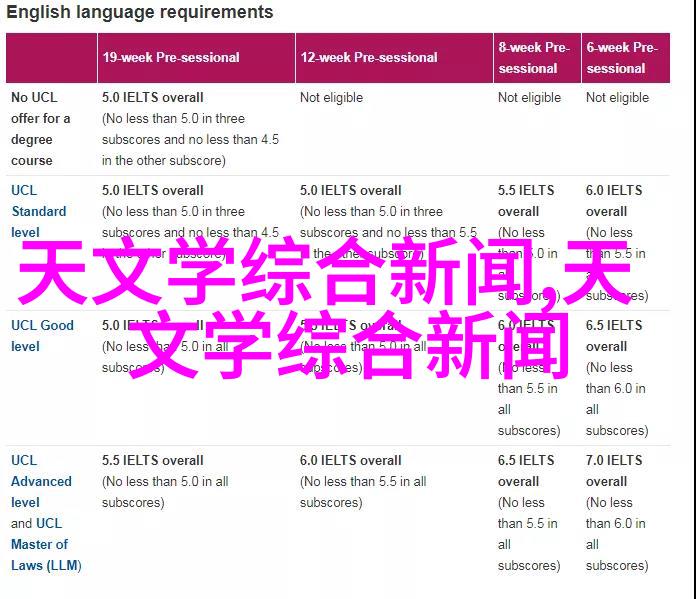Click 12-week '6.0 IELTS overall' in Advanced level row
This screenshot has width=696, height=599.
(x=350, y=460)
